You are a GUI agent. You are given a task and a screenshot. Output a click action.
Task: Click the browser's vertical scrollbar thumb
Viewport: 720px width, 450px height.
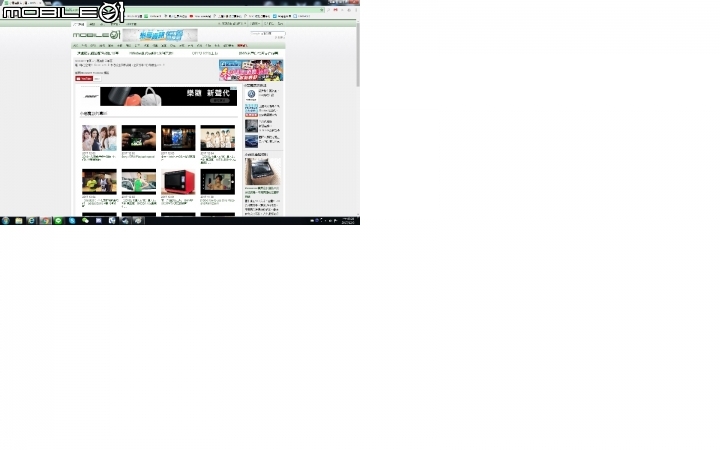358,54
